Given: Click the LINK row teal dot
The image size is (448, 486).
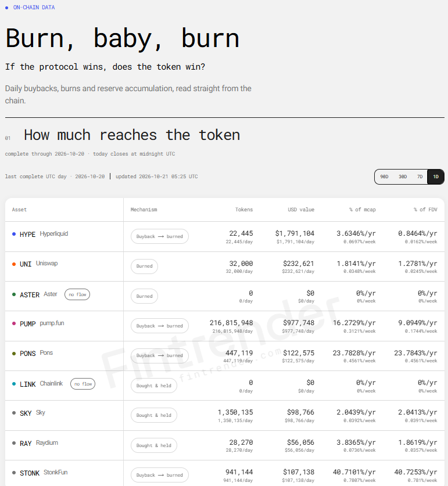Looking at the screenshot, I should pos(13,384).
